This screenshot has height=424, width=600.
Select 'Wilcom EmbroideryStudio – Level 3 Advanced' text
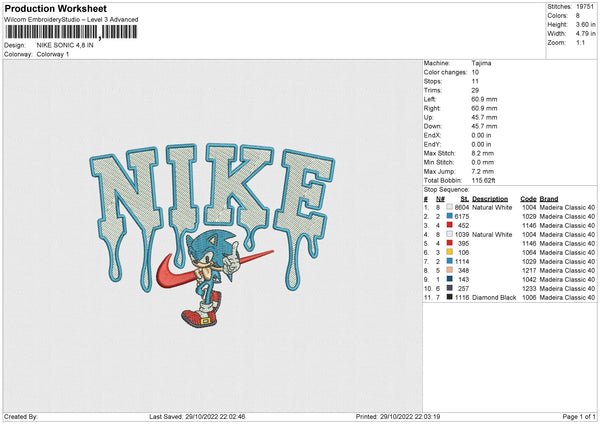click(71, 20)
